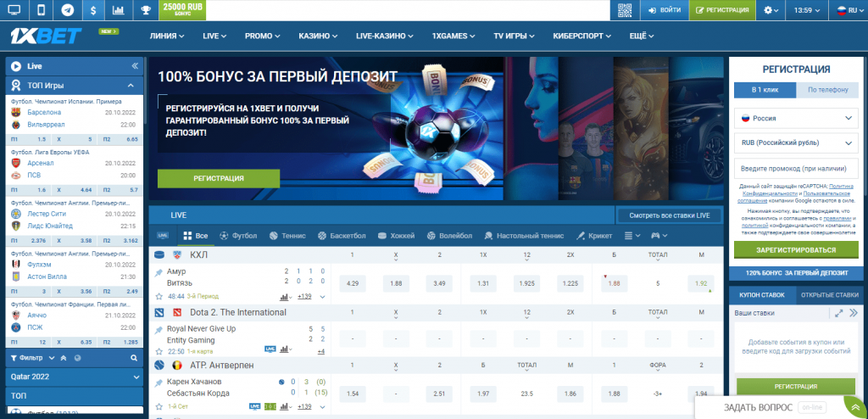Click the mobile phone apps icon

pyautogui.click(x=40, y=10)
